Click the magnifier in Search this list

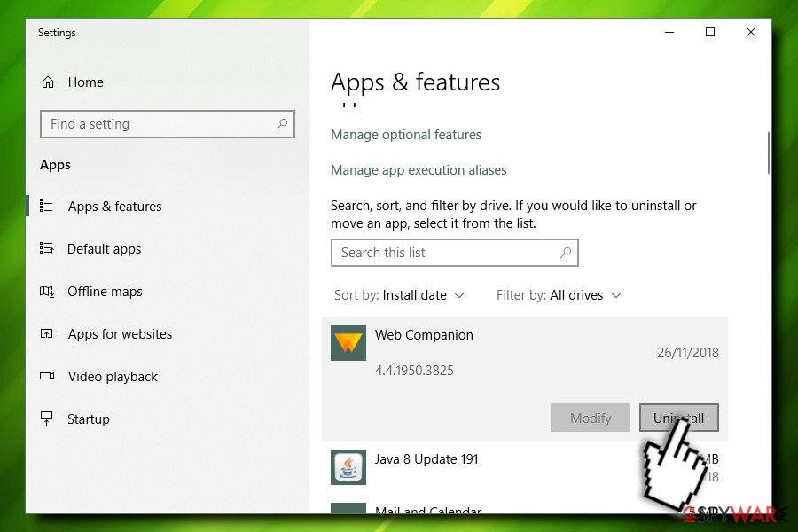pos(566,253)
